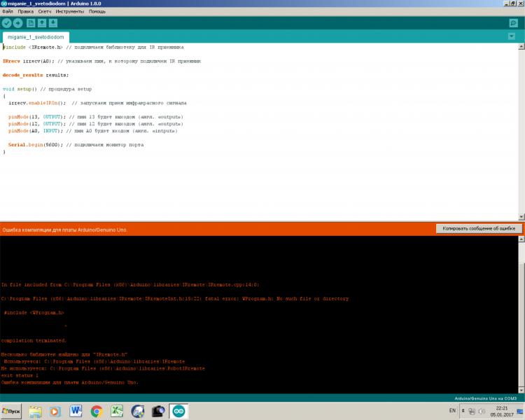Open the Файл menu
Image resolution: width=525 pixels, height=420 pixels.
8,11
